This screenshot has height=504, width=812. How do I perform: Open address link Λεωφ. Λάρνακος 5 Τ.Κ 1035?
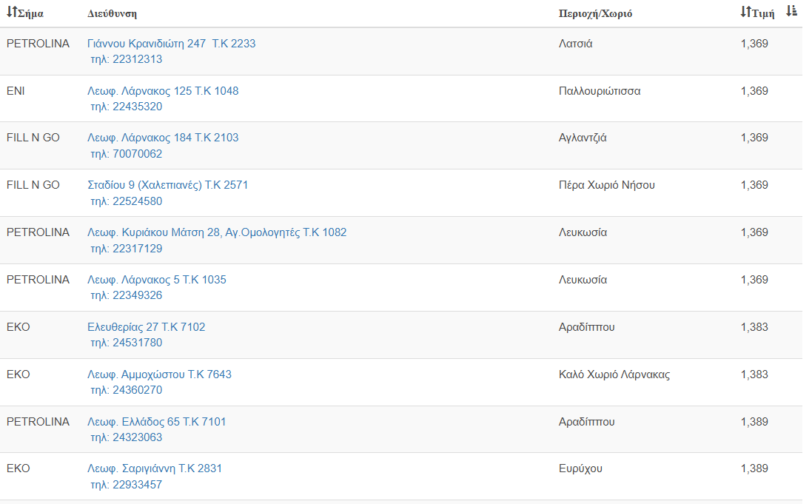tap(157, 280)
